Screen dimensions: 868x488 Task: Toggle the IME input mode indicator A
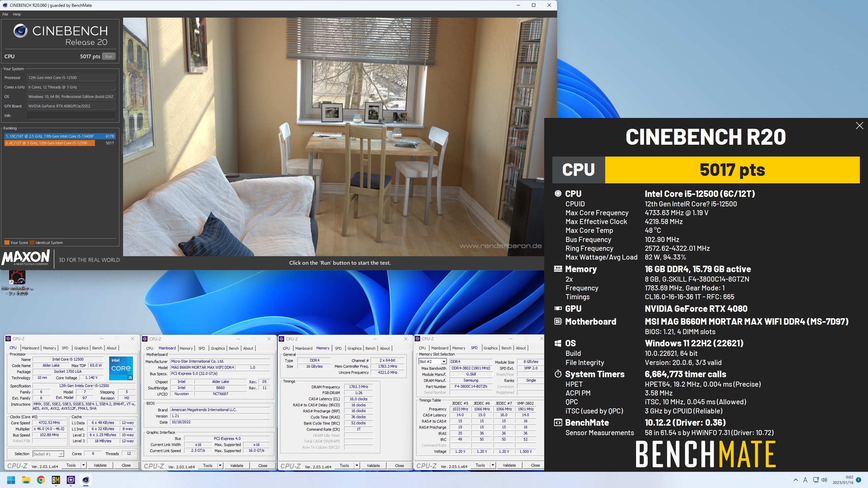tap(805, 480)
